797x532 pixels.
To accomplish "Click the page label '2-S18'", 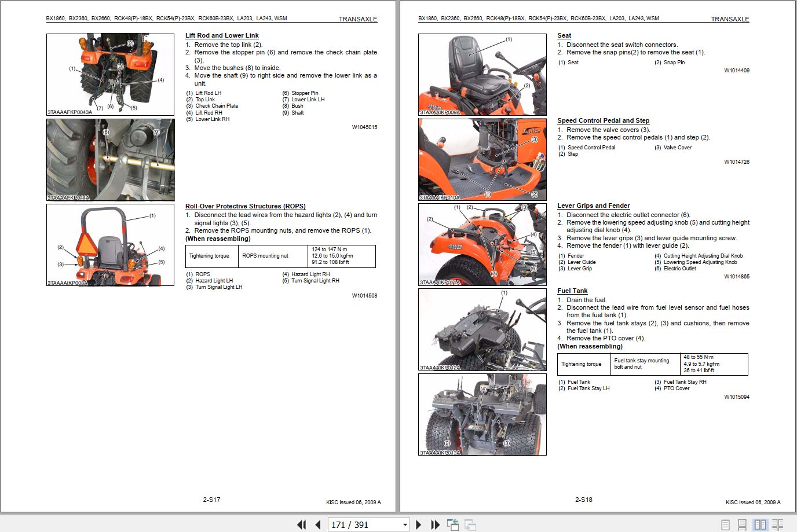I will [584, 500].
